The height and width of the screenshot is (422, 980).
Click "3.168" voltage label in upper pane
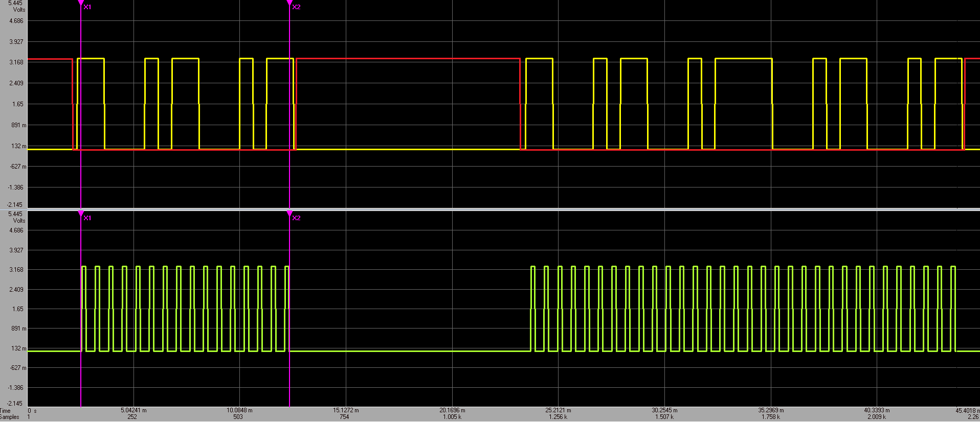coord(16,62)
